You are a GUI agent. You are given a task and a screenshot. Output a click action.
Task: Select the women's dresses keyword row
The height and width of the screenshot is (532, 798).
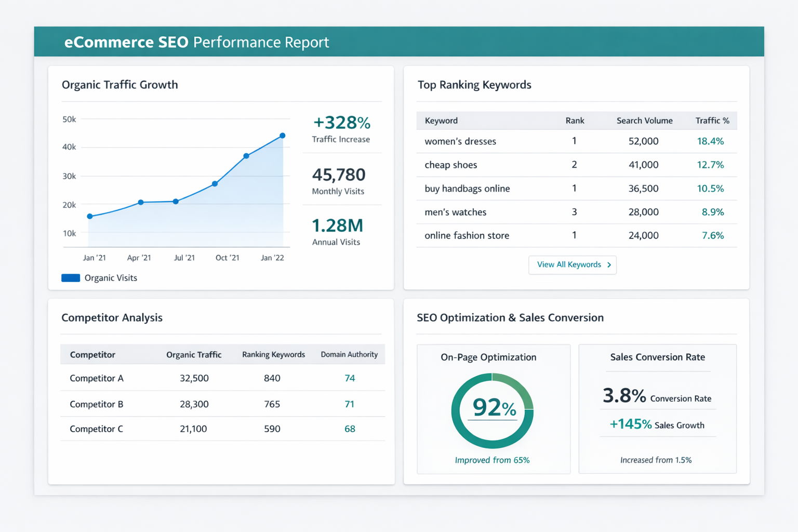460,141
